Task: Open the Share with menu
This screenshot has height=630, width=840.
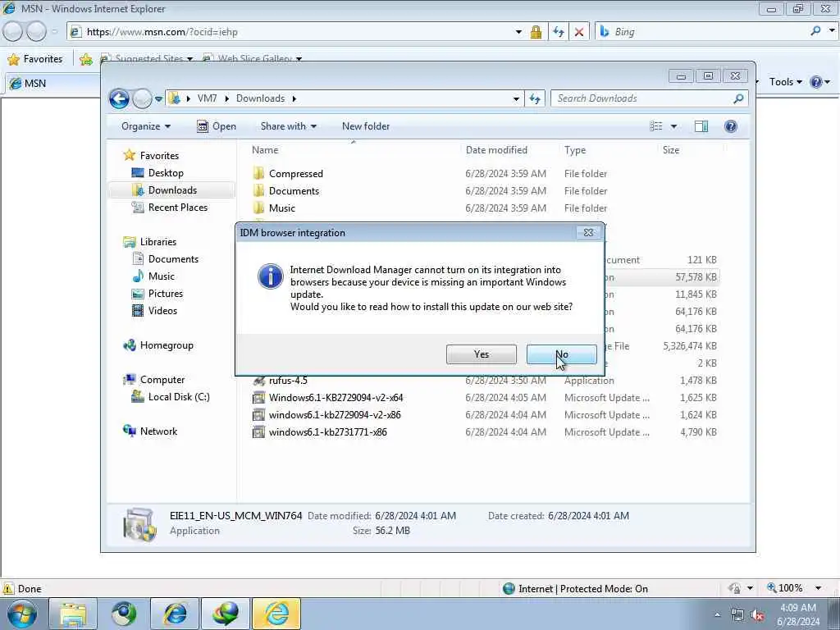Action: click(x=288, y=126)
